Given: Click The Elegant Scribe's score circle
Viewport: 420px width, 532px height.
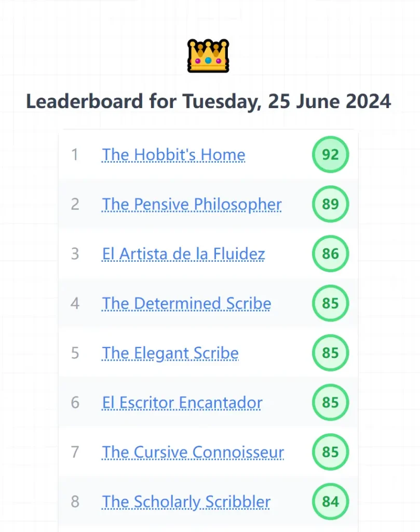Looking at the screenshot, I should point(330,353).
